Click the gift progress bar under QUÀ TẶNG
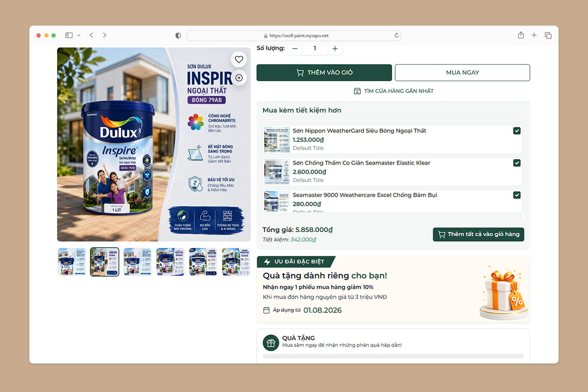 click(x=393, y=356)
